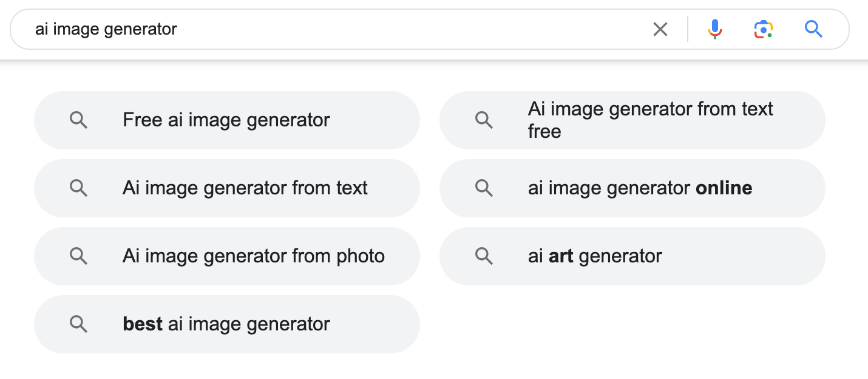Select 'Ai image generator from text free' suggestion
Image resolution: width=868 pixels, height=379 pixels.
coord(632,120)
